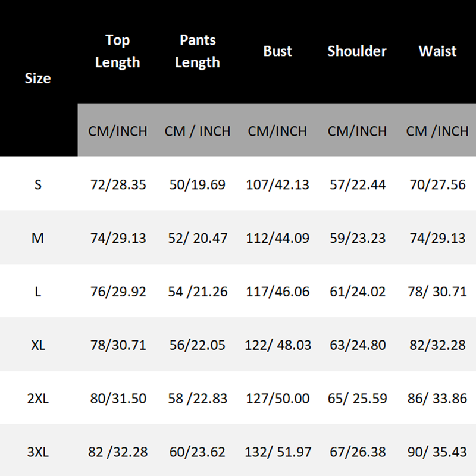This screenshot has width=476, height=476.
Task: Select the Waist column header
Action: pos(437,51)
